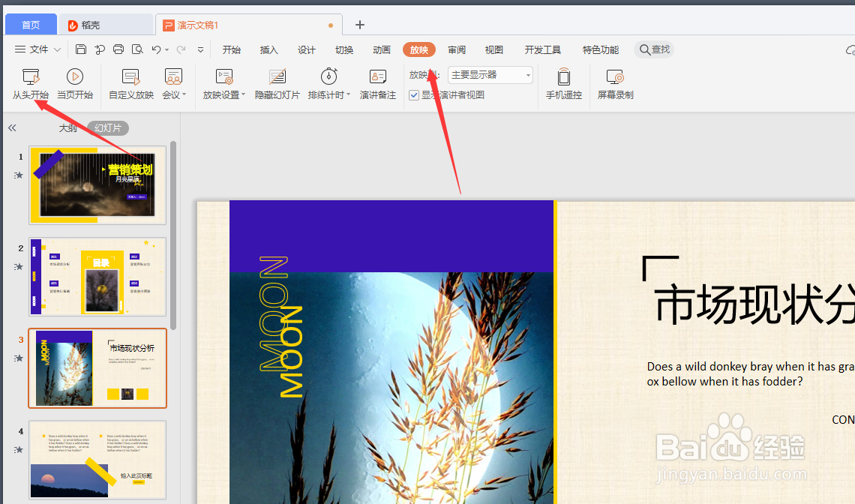Click the search (查找) magnifier box
The image size is (855, 504).
point(654,49)
